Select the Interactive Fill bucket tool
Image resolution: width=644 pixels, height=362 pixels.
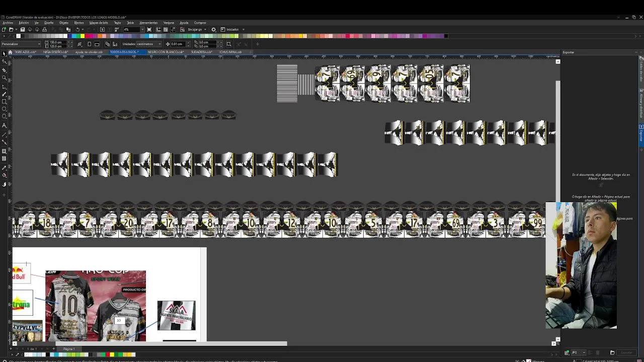[4, 175]
